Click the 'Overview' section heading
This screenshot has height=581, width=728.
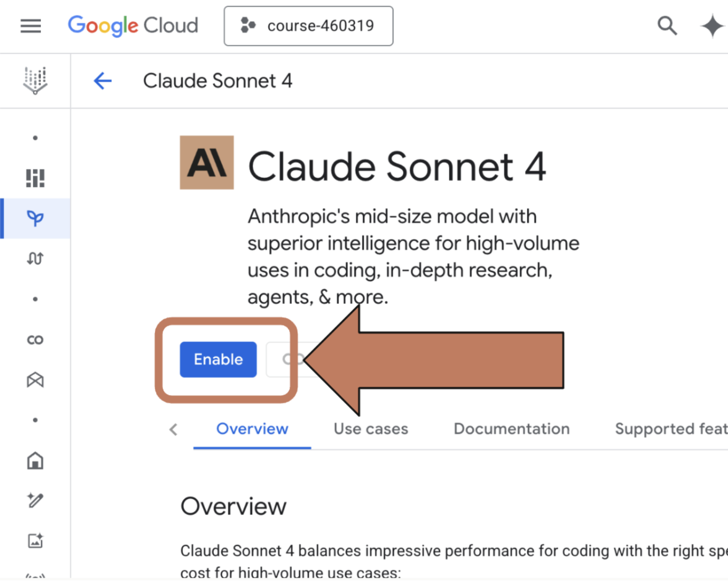pyautogui.click(x=233, y=506)
